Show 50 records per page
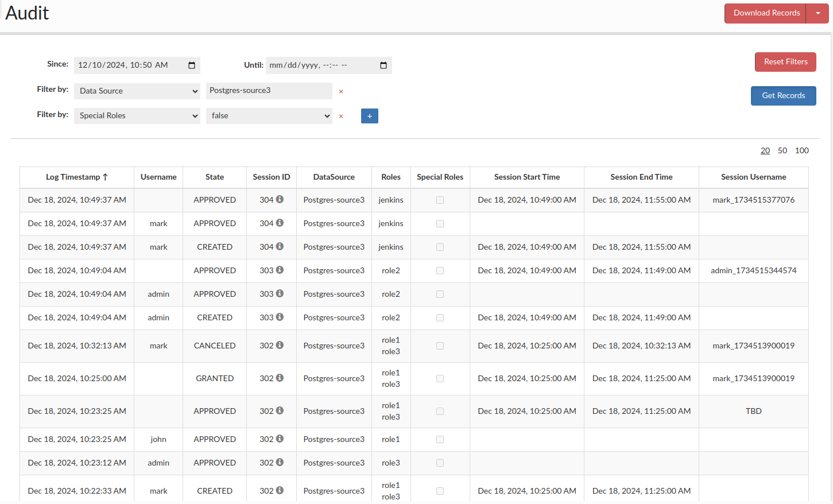This screenshot has height=504, width=833. coord(782,150)
